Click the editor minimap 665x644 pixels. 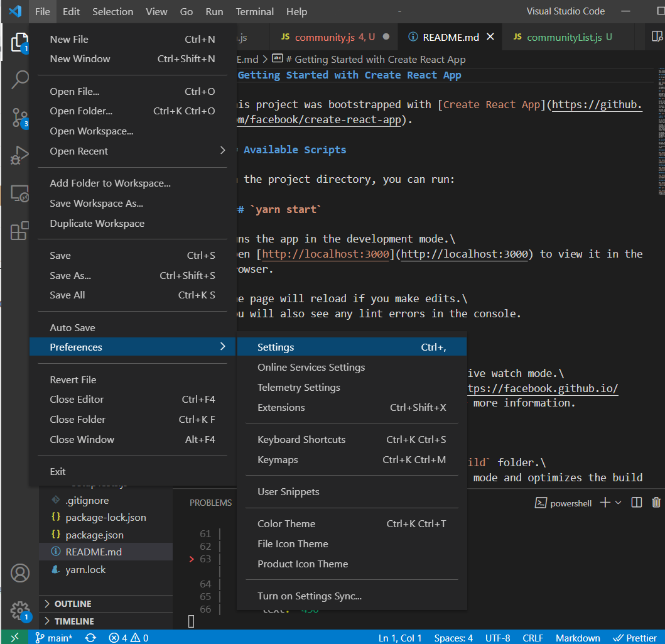[661, 131]
